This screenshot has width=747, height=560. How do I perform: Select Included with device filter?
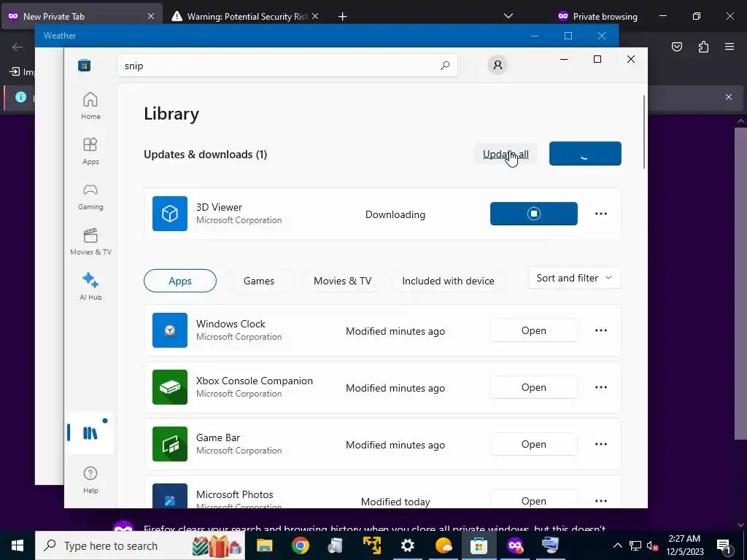pos(448,281)
